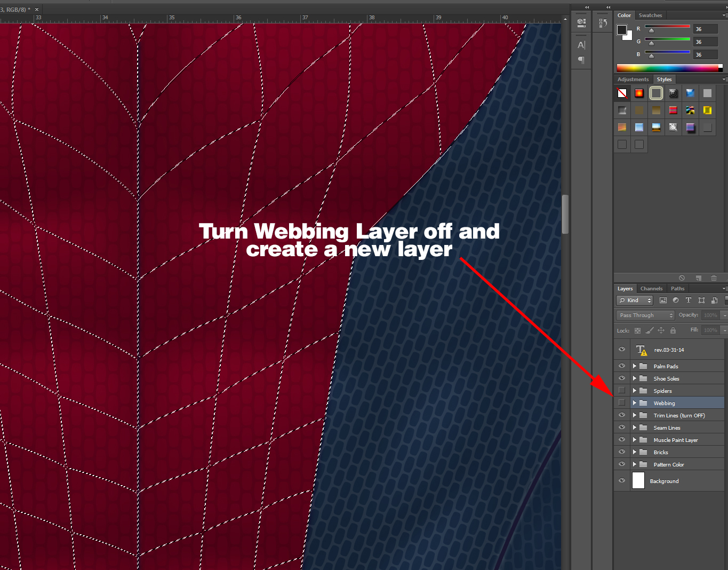
Task: Select the Styles tab
Action: (x=664, y=80)
